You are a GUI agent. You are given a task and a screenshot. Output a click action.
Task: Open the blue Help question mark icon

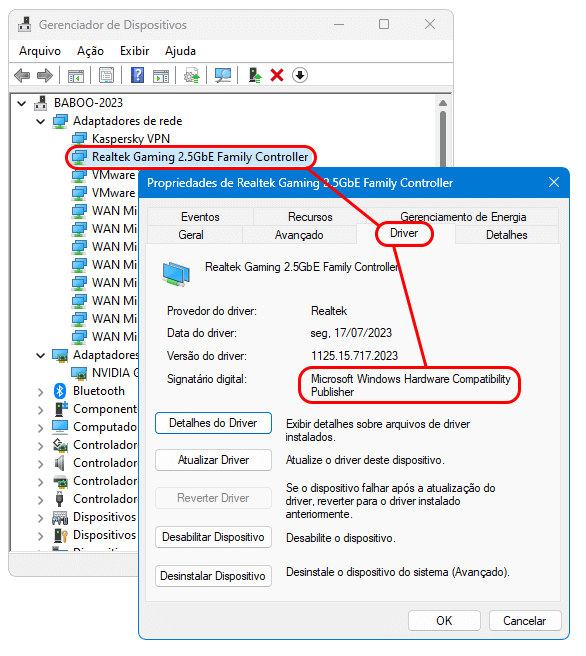137,75
